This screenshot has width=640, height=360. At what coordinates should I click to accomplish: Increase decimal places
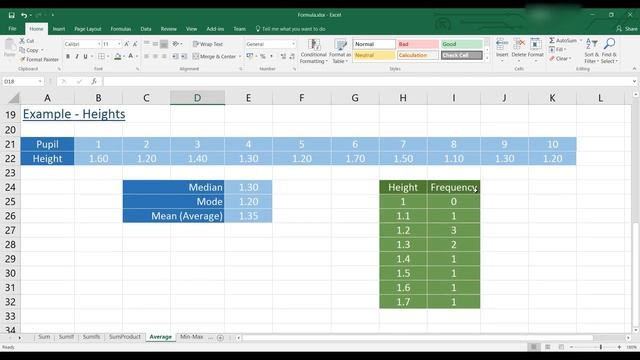coord(283,56)
